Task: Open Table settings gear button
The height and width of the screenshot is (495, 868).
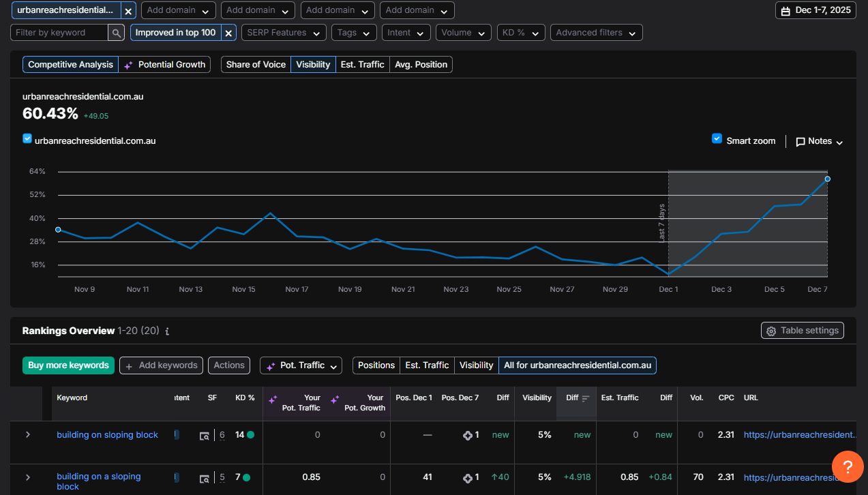Action: pyautogui.click(x=802, y=331)
